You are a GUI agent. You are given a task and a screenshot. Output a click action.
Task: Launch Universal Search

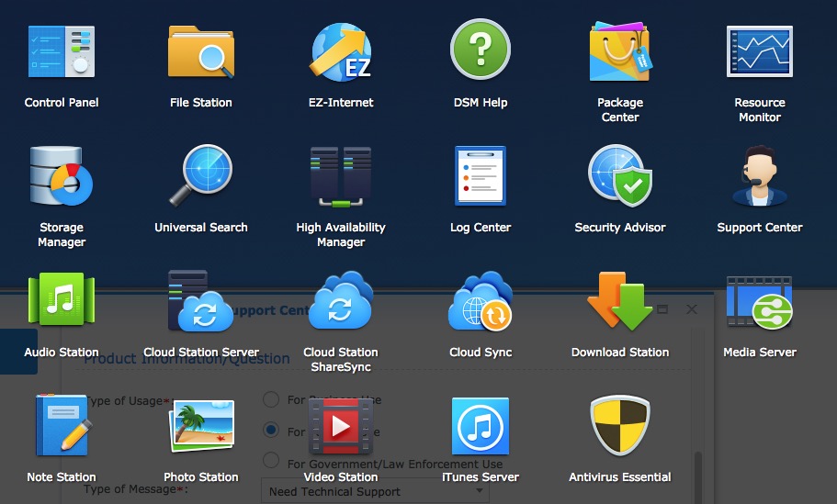coord(200,175)
